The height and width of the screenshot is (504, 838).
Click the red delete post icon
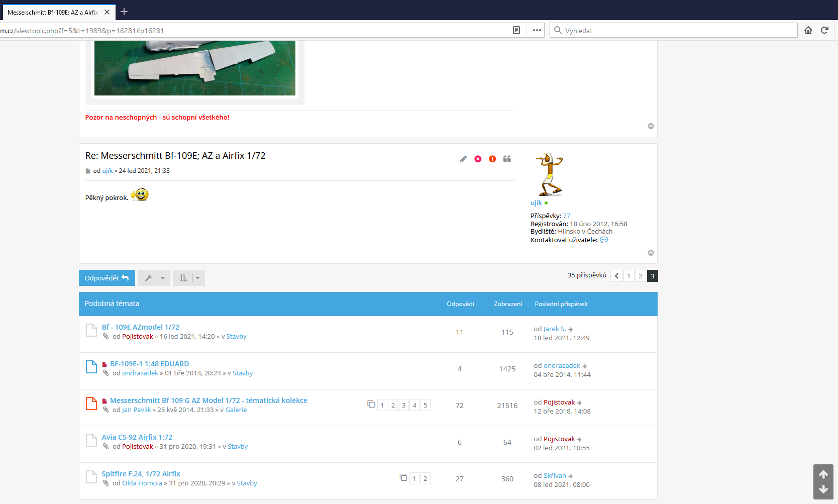(478, 159)
